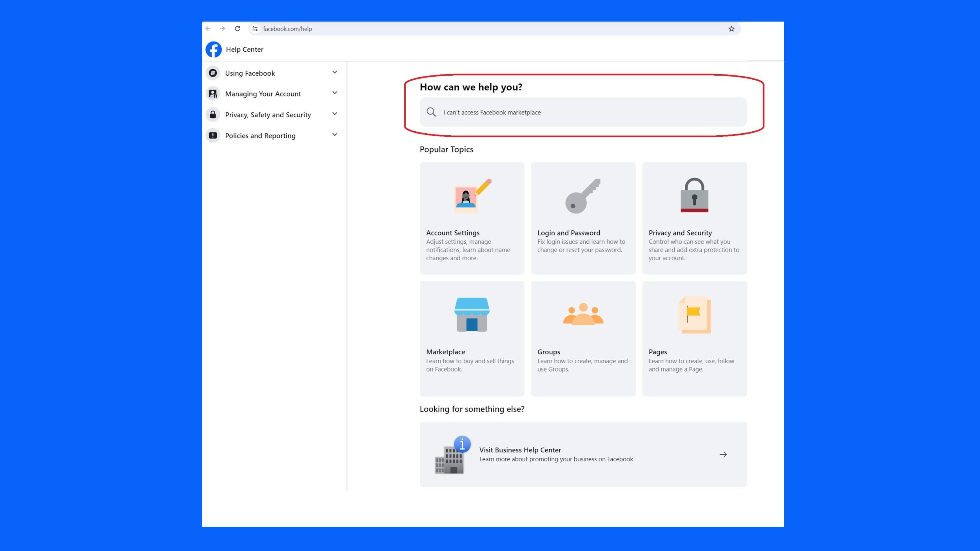Click the Policies and Reporting alert icon
The height and width of the screenshot is (551, 980).
point(213,135)
